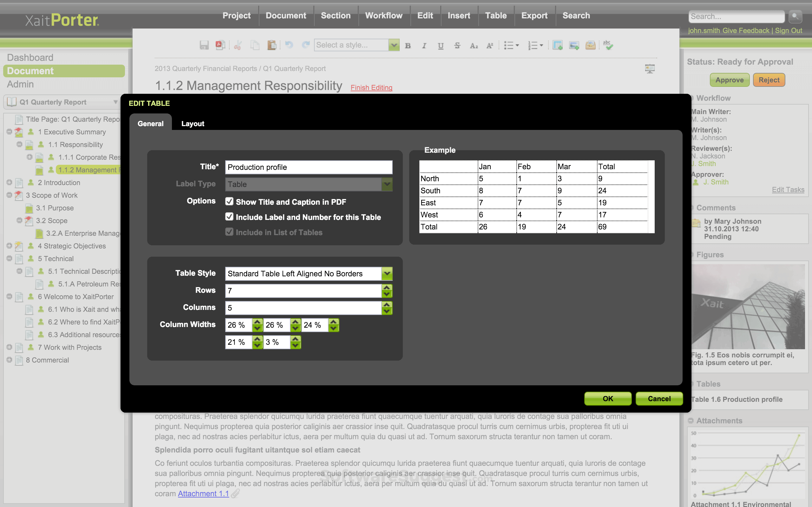This screenshot has height=507, width=812.
Task: Click the Finish Editing link
Action: coord(371,87)
